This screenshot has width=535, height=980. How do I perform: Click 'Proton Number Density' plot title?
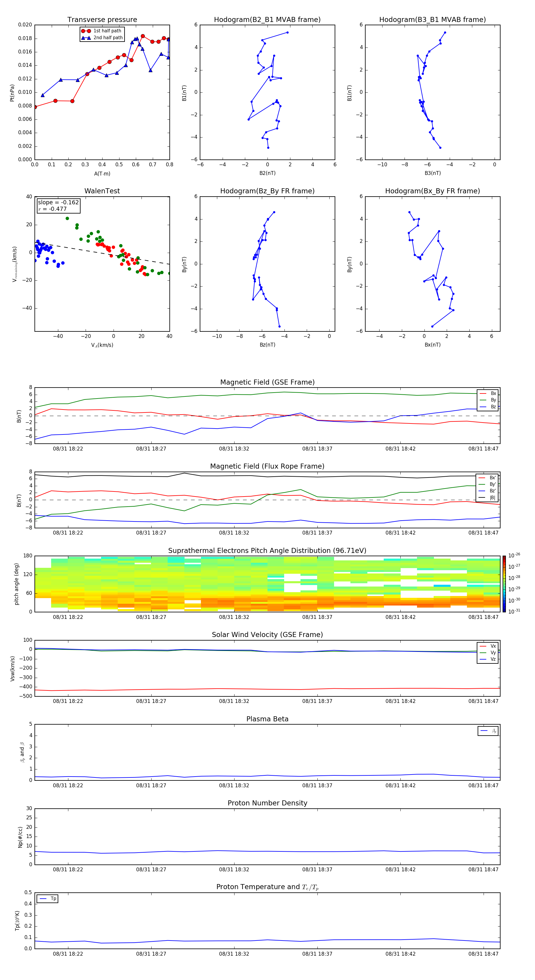tap(267, 803)
